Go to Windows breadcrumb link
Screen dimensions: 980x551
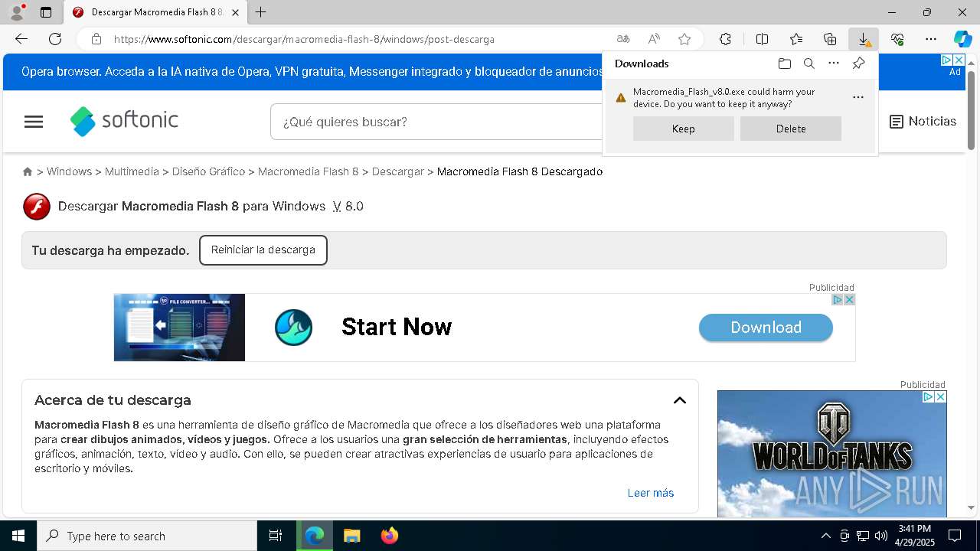tap(69, 171)
